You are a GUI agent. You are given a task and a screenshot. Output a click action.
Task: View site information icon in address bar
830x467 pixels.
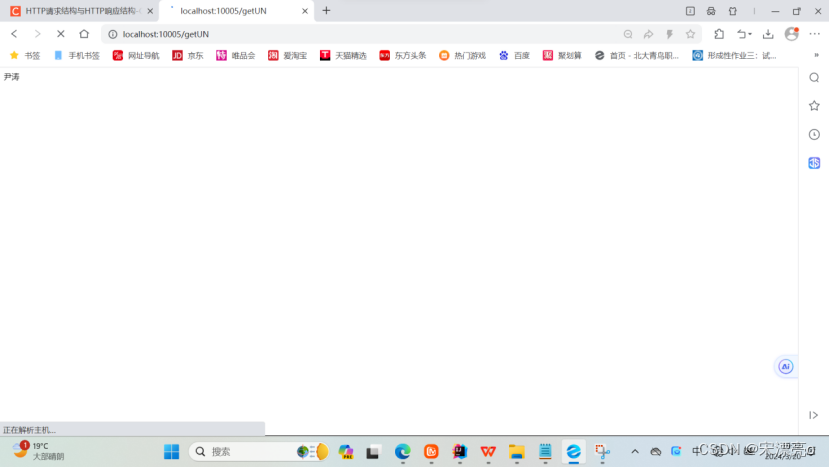(113, 34)
